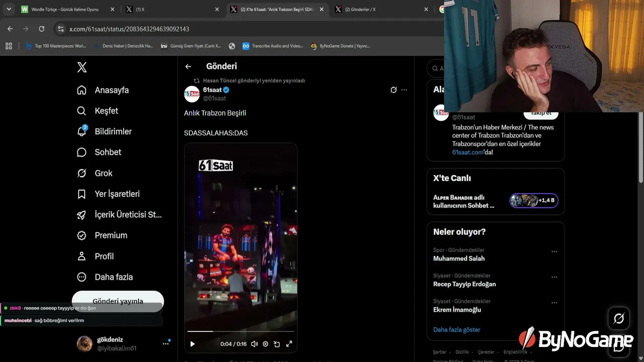
Task: Open İçerik Üreticisi Stüdyosu
Action: pyautogui.click(x=119, y=215)
